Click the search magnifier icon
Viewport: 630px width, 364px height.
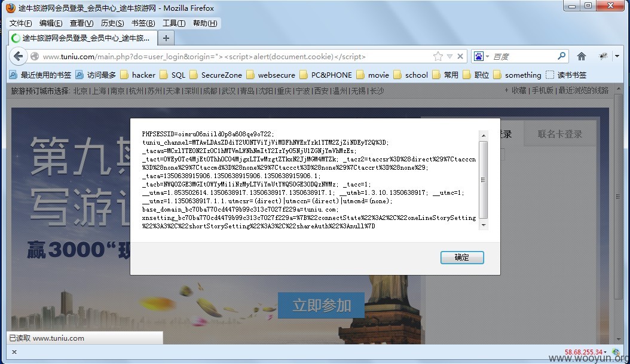[562, 56]
